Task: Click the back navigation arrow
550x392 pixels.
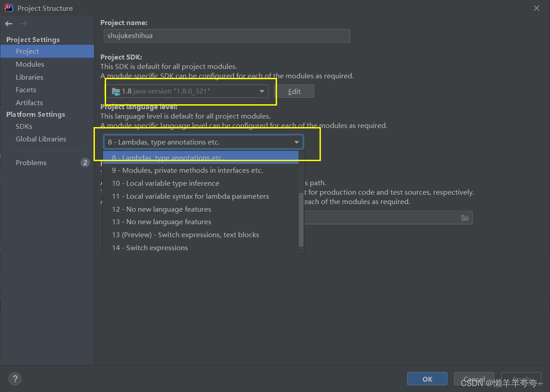Action: (9, 23)
